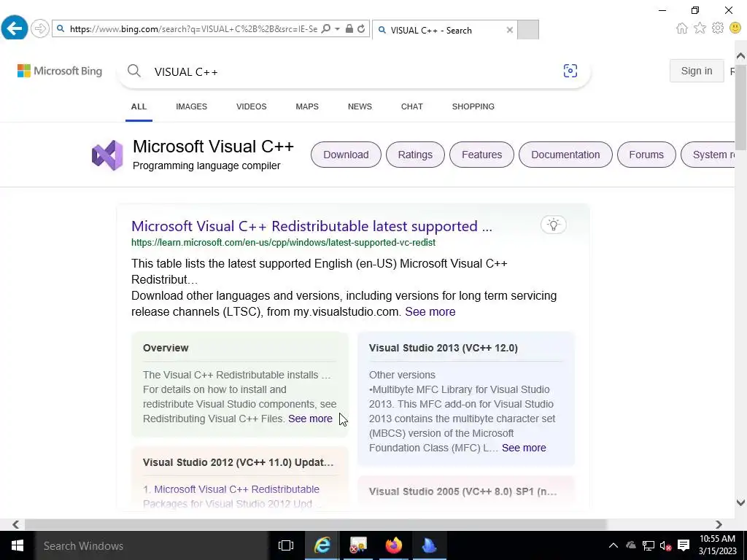Image resolution: width=747 pixels, height=560 pixels.
Task: Click the Sign in button
Action: click(697, 71)
